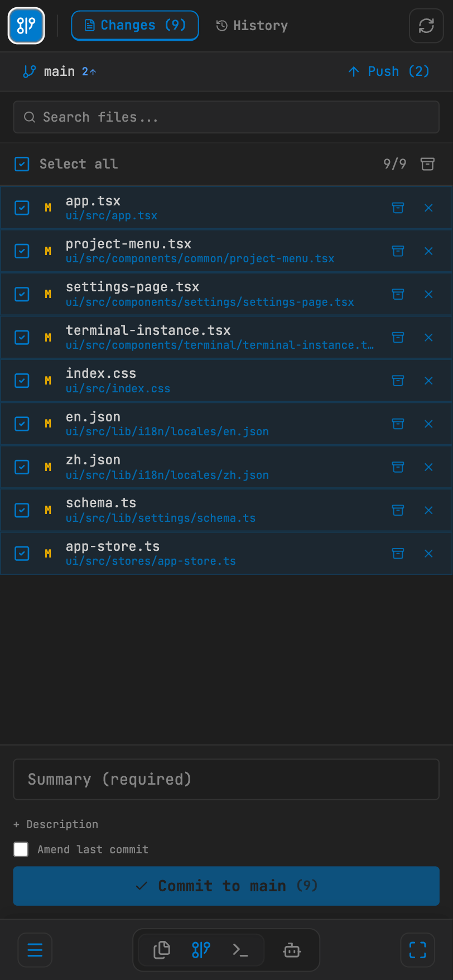Open the hamburger menu at bottom left
Screen dimensions: 453x980
coord(35,950)
